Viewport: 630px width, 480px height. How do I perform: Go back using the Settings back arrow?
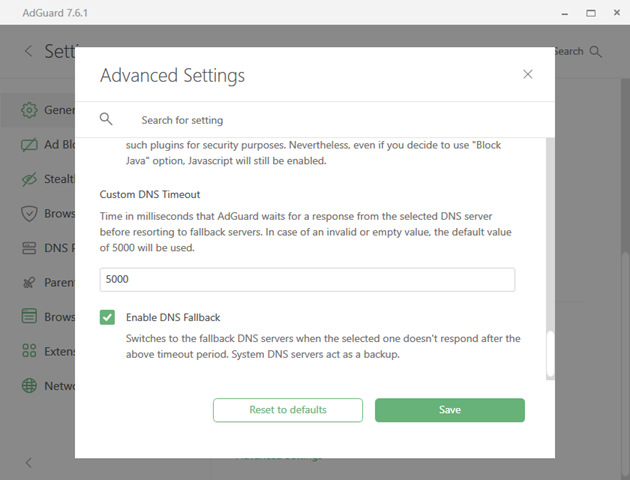pos(28,52)
